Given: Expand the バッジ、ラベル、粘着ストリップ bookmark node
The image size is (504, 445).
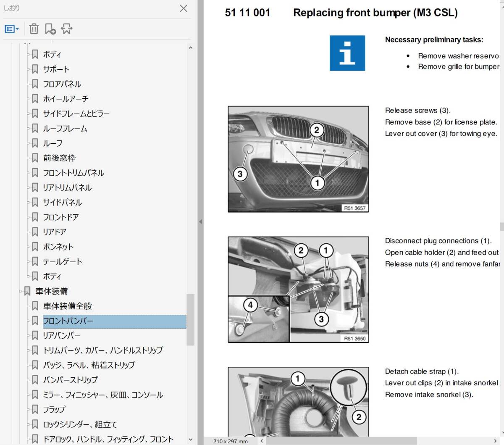Looking at the screenshot, I should tap(28, 365).
